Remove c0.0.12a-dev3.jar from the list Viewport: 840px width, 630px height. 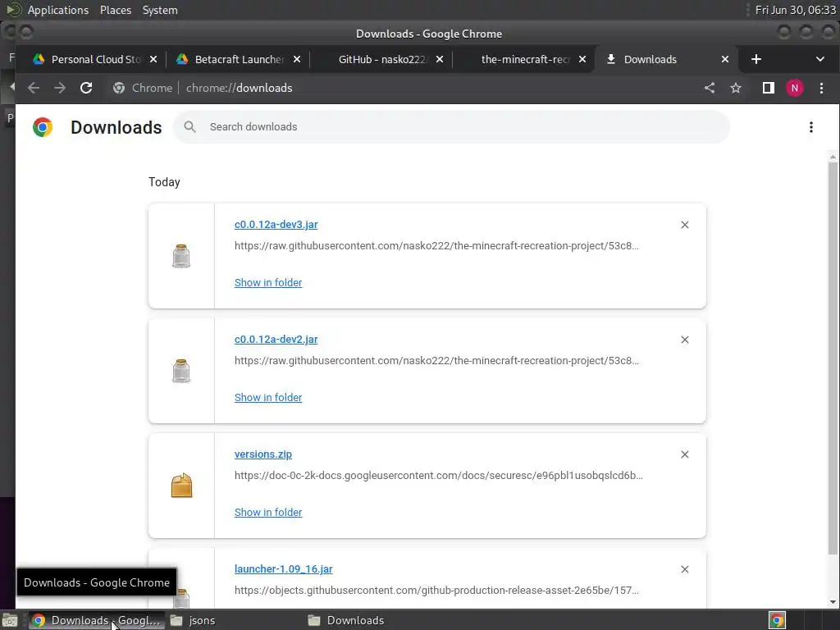685,225
